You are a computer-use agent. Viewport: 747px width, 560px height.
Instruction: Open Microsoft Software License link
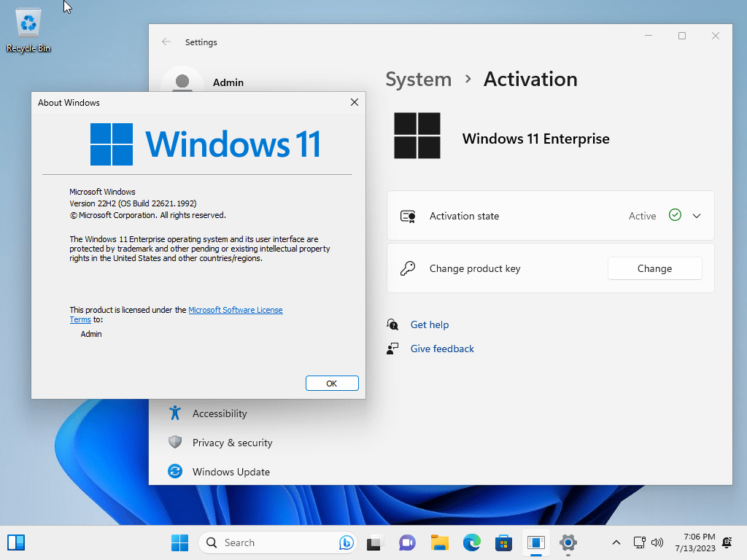(236, 310)
